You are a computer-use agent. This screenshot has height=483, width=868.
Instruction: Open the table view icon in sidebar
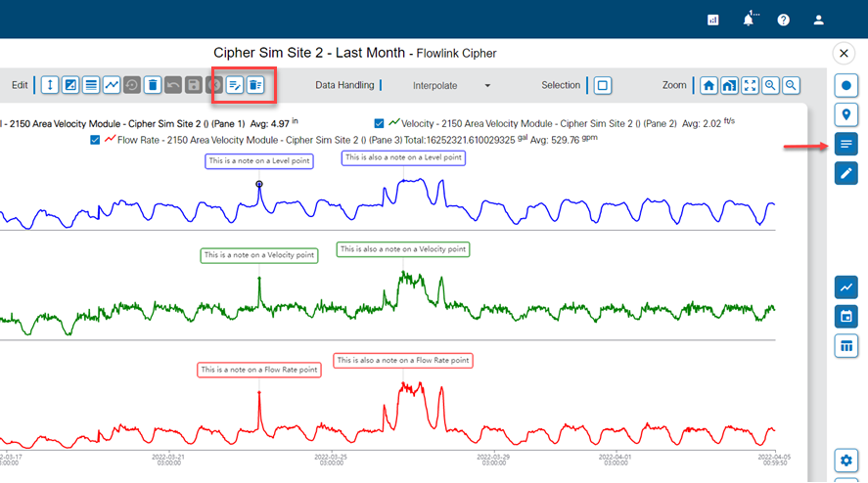[x=846, y=346]
